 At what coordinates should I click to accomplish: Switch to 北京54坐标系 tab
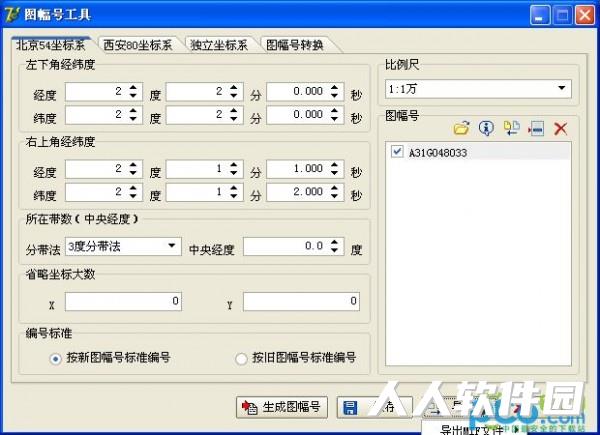point(51,45)
